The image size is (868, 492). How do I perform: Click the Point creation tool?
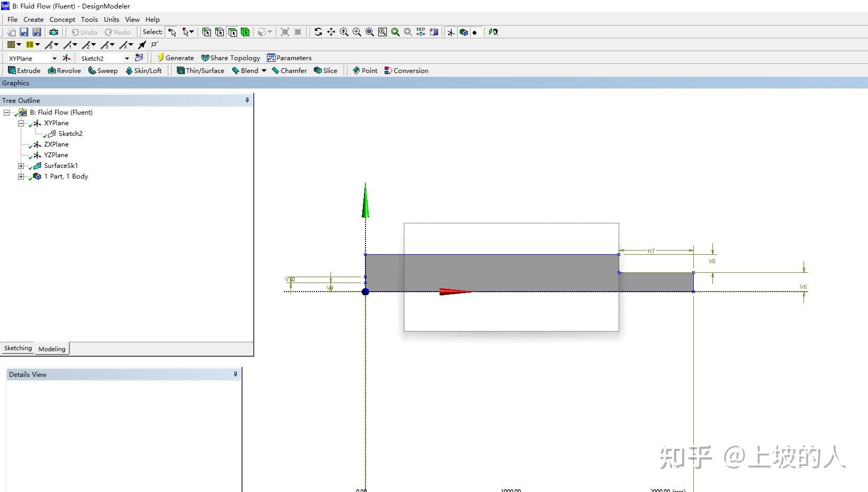pyautogui.click(x=364, y=70)
